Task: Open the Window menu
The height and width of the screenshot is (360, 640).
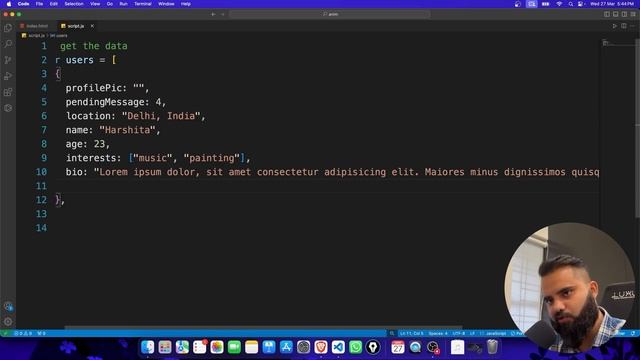Action: click(x=166, y=4)
